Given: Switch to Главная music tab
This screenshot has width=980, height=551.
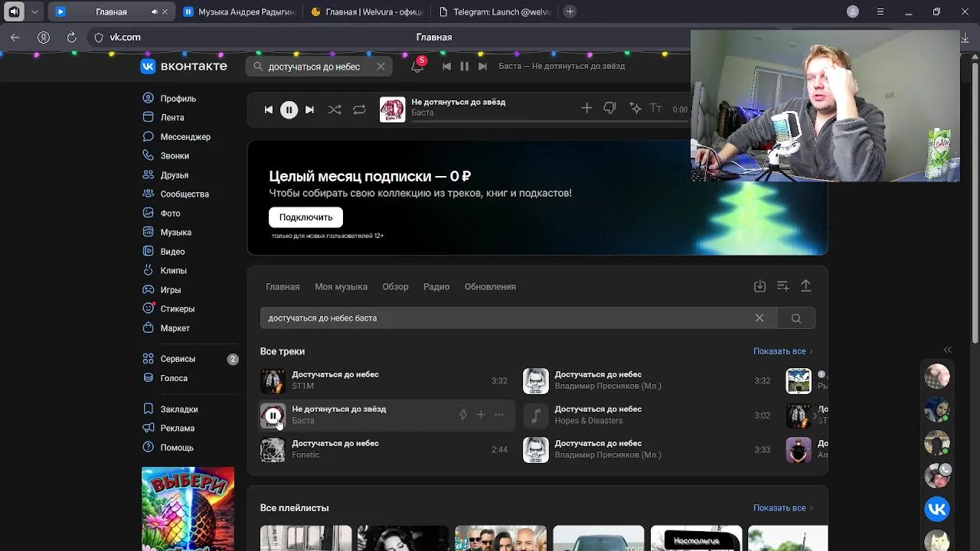Looking at the screenshot, I should coord(283,287).
